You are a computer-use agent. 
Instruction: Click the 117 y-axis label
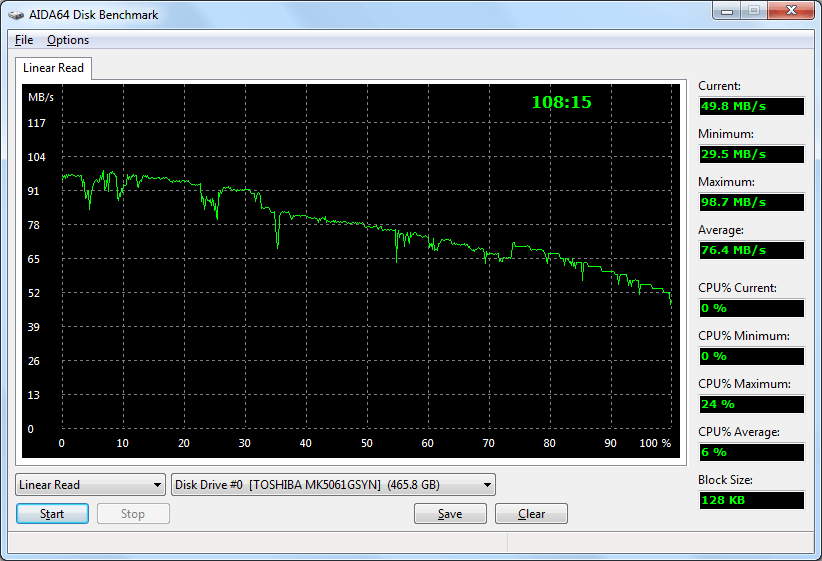click(36, 123)
